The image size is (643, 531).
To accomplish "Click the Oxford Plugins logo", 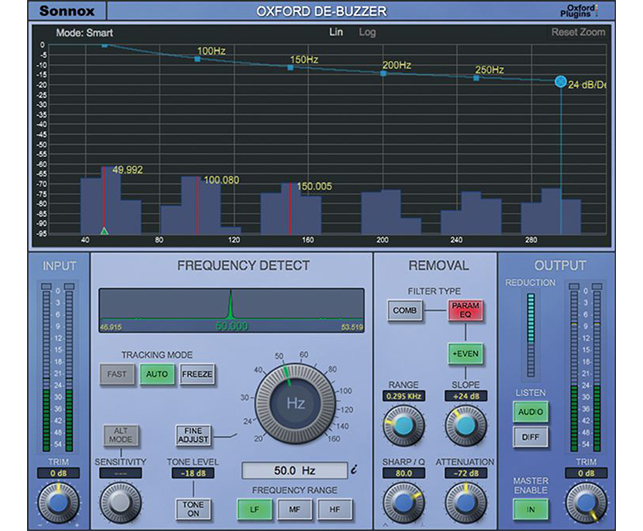I will click(x=579, y=11).
